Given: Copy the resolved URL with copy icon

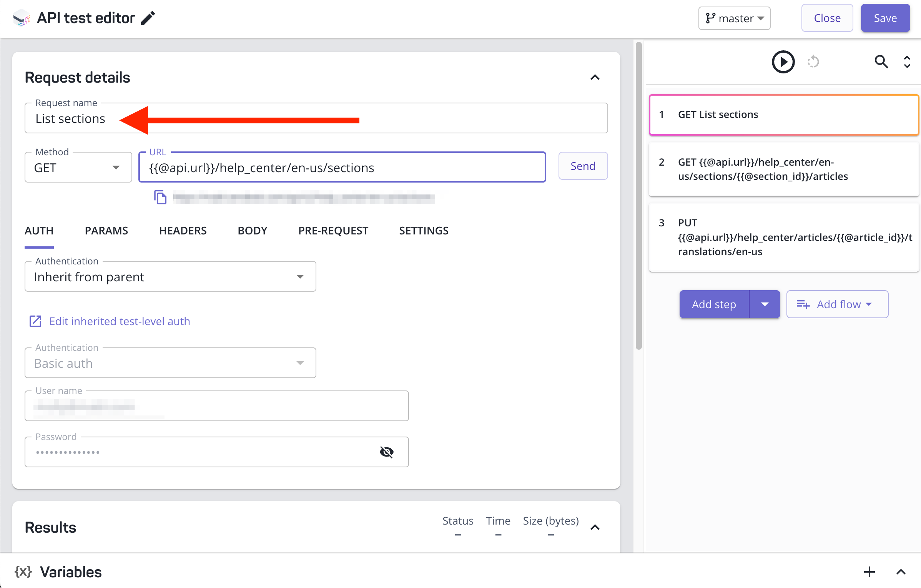Looking at the screenshot, I should 160,198.
